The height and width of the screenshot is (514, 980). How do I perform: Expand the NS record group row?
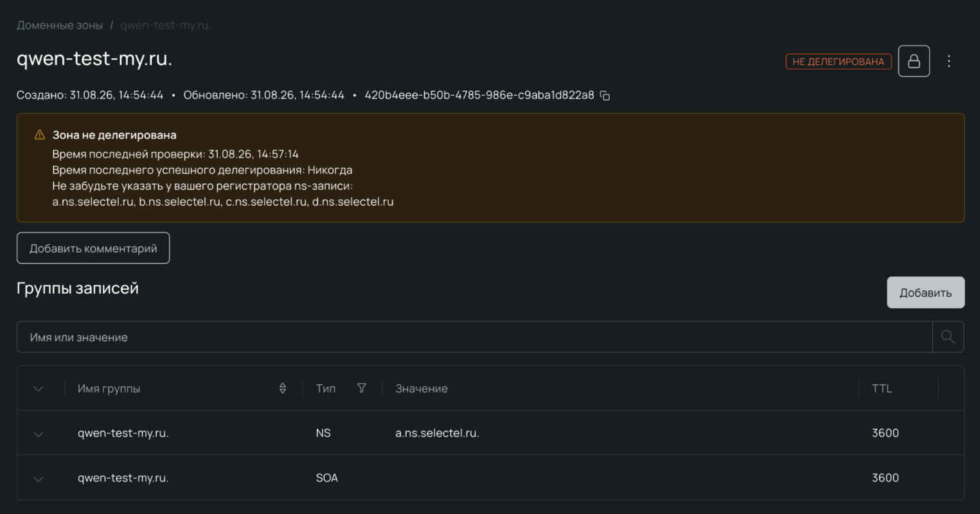[x=39, y=434]
